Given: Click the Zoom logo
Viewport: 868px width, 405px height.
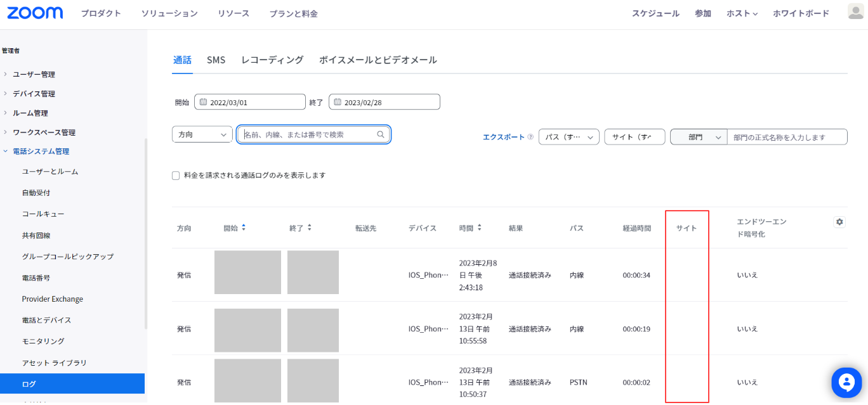Looking at the screenshot, I should click(35, 13).
